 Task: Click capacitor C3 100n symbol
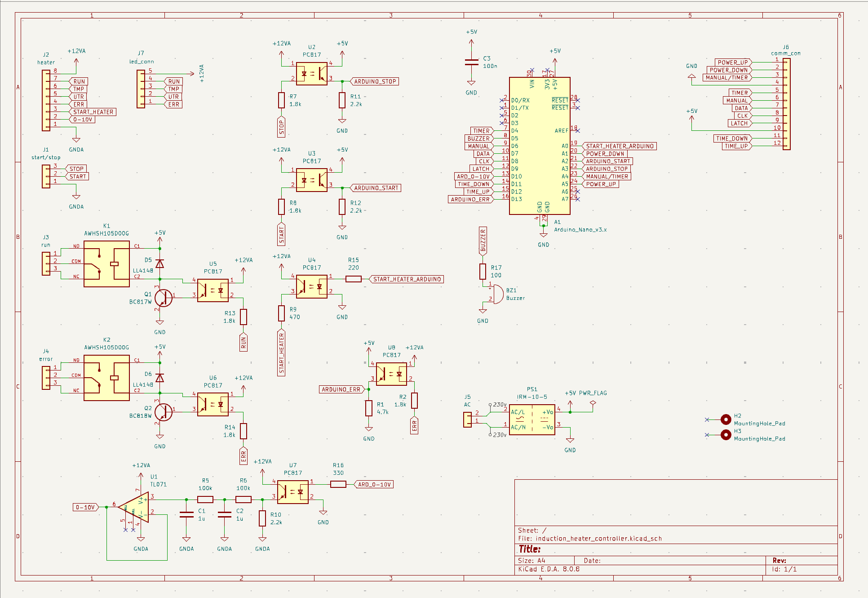tap(471, 62)
